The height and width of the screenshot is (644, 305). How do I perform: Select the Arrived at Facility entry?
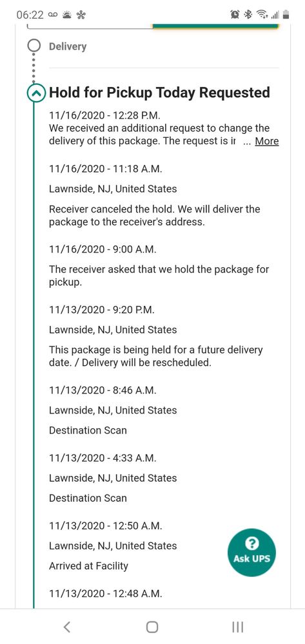pos(113,546)
